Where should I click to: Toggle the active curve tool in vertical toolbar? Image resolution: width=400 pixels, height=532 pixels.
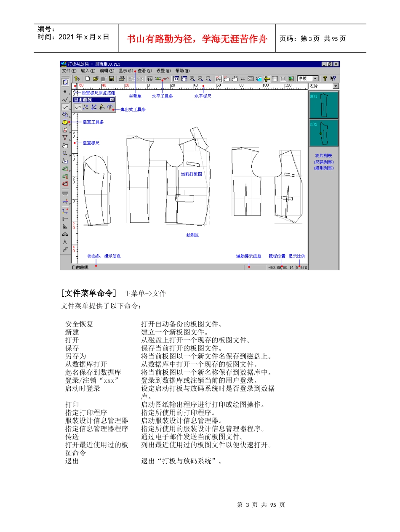(x=65, y=107)
